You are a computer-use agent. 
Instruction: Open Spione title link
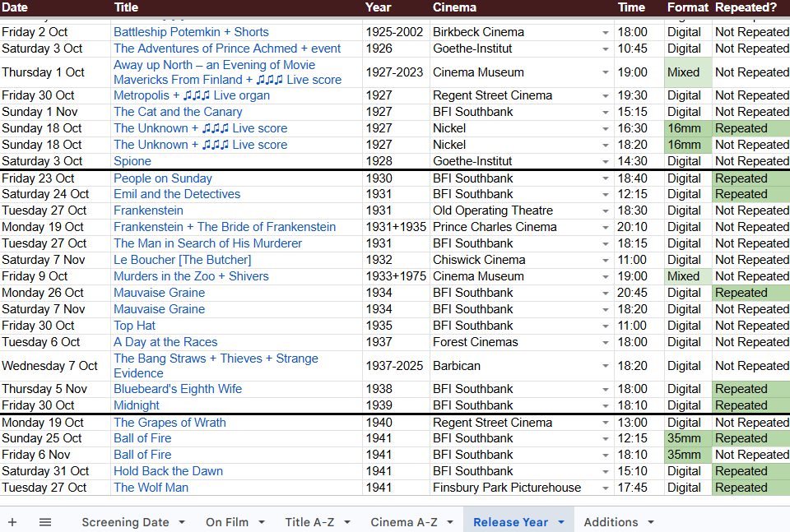[x=132, y=161]
